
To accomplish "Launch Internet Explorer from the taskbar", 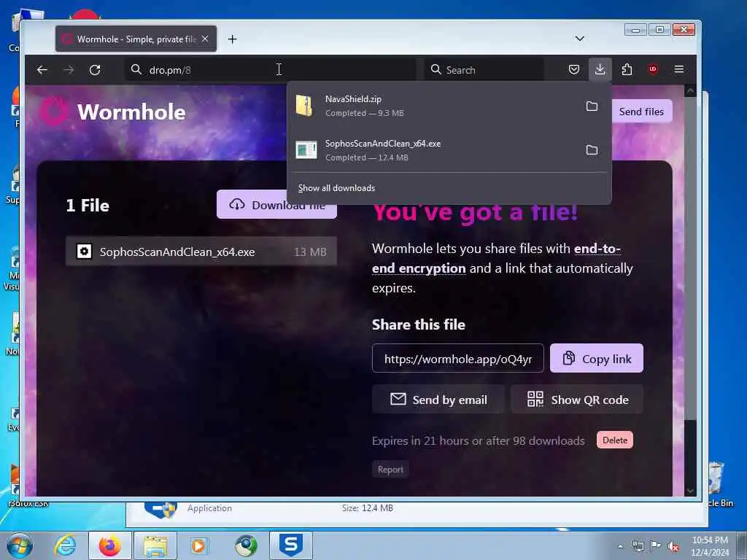I will (x=65, y=545).
